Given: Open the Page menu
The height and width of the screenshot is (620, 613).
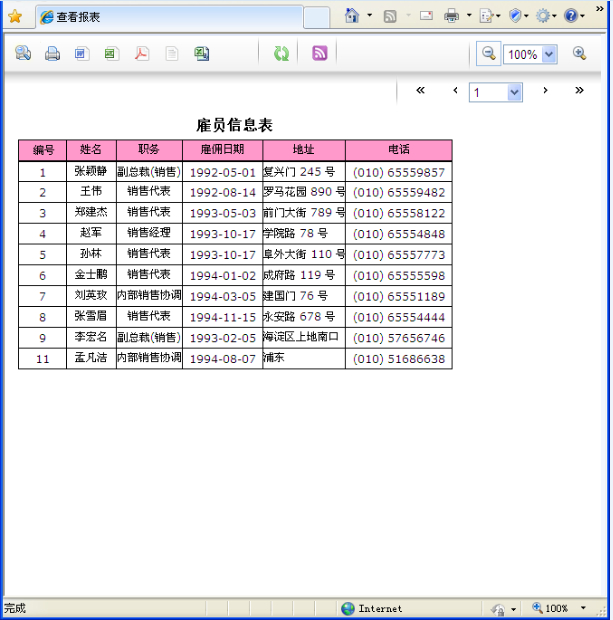Looking at the screenshot, I should pyautogui.click(x=490, y=16).
